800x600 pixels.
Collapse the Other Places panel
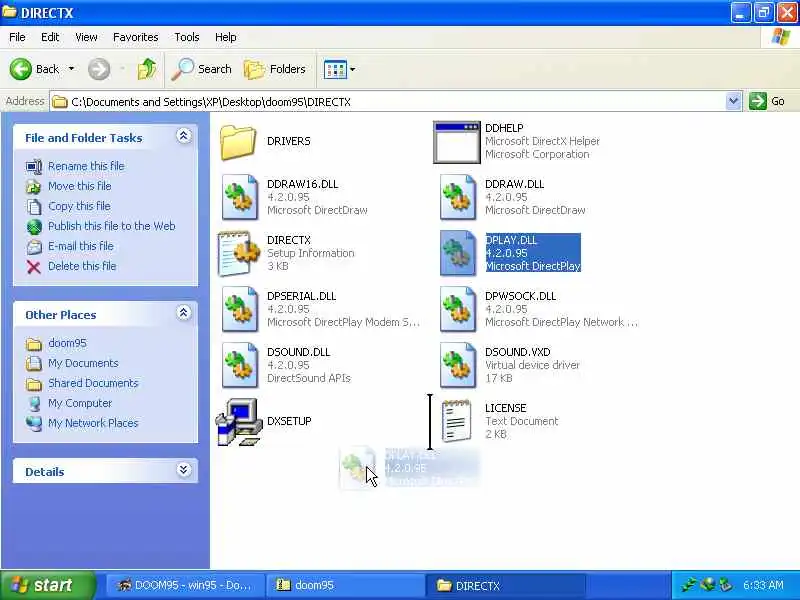(x=184, y=313)
